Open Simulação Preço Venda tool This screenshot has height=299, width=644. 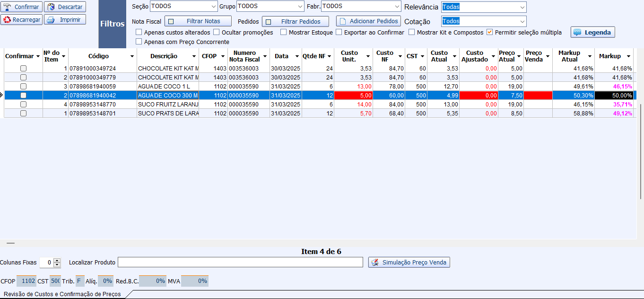(x=409, y=262)
